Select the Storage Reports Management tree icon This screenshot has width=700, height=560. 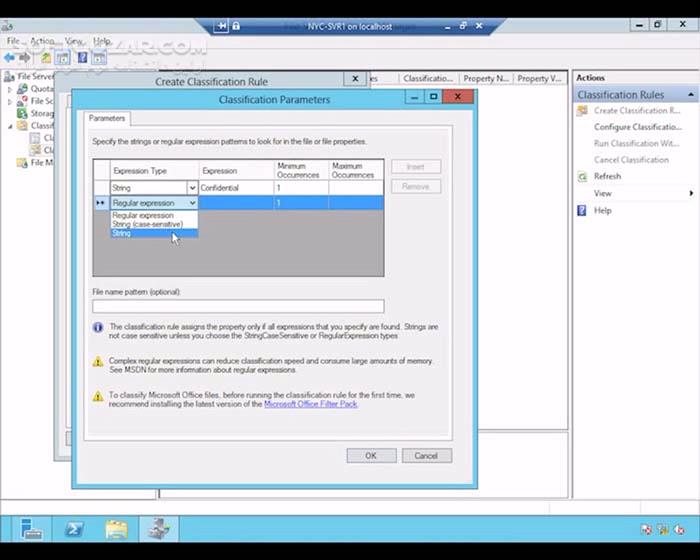click(x=22, y=113)
